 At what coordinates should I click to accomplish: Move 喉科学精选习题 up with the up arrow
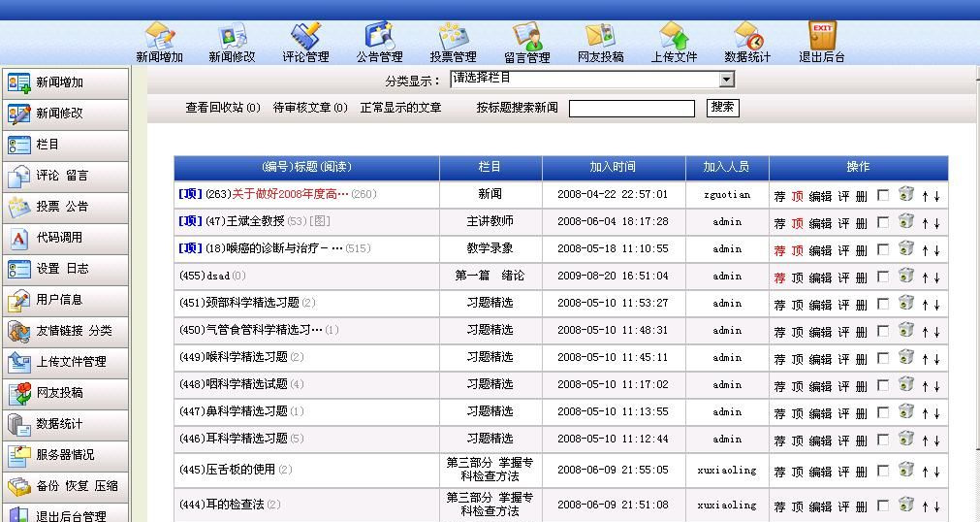(925, 359)
